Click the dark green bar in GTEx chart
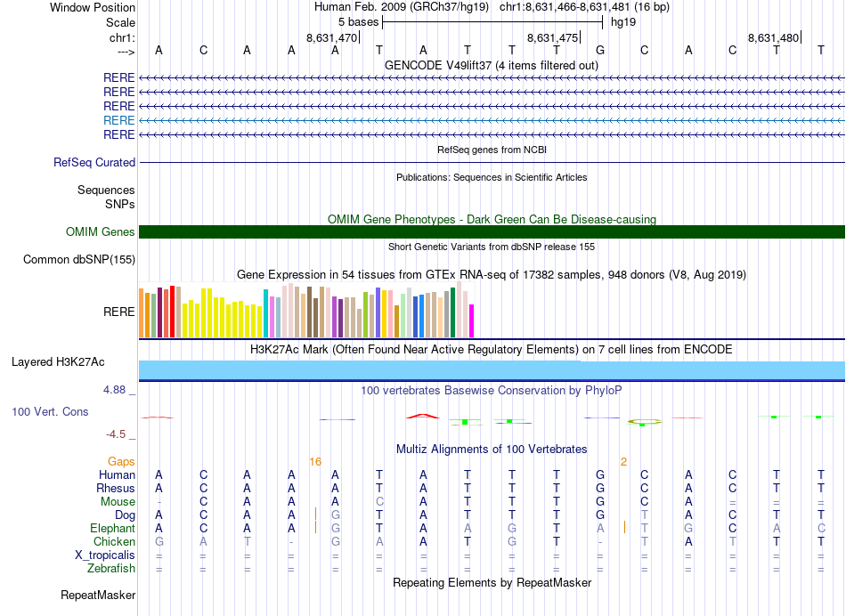Image resolution: width=846 pixels, height=616 pixels. click(452, 312)
